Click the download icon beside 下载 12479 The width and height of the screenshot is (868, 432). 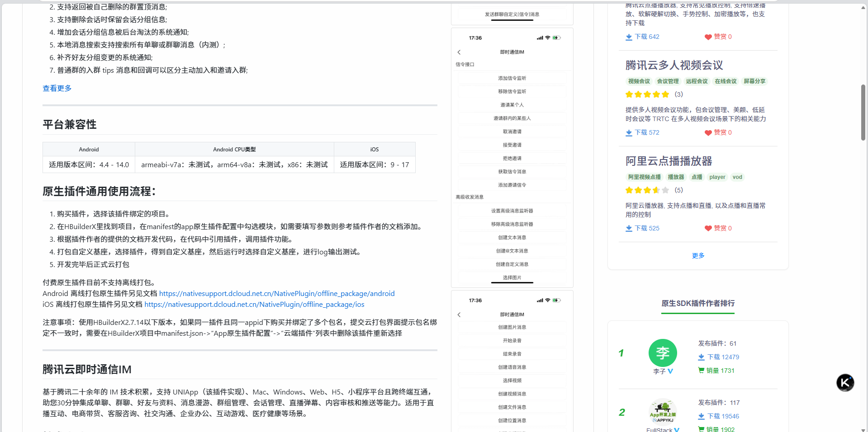point(701,357)
